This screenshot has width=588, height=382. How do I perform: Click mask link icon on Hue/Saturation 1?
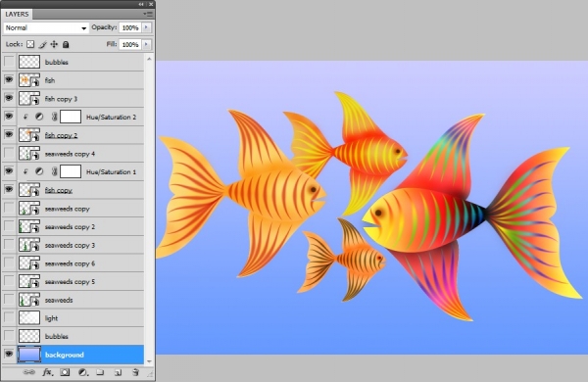54,171
